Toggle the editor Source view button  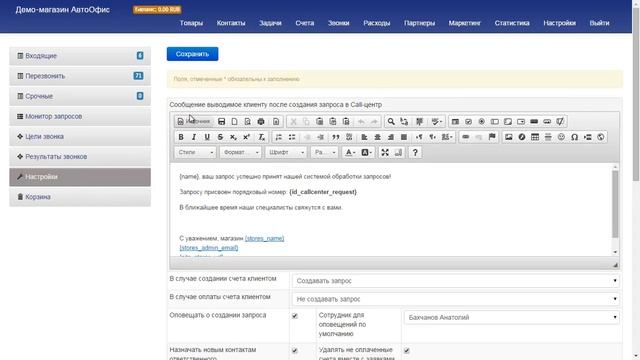(194, 122)
